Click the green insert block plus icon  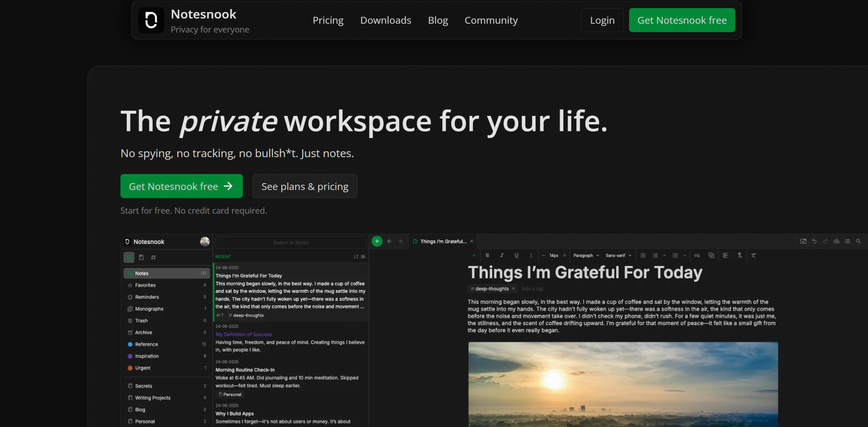coord(474,255)
